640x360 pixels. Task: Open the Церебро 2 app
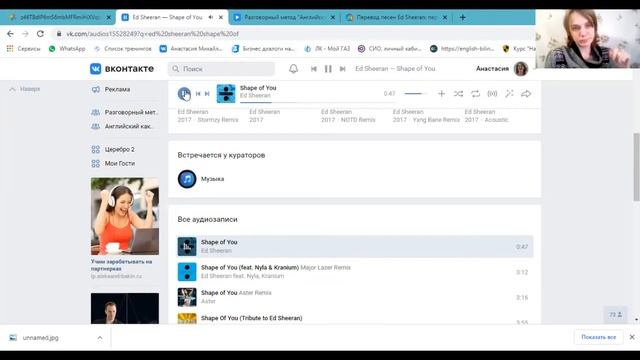point(113,149)
